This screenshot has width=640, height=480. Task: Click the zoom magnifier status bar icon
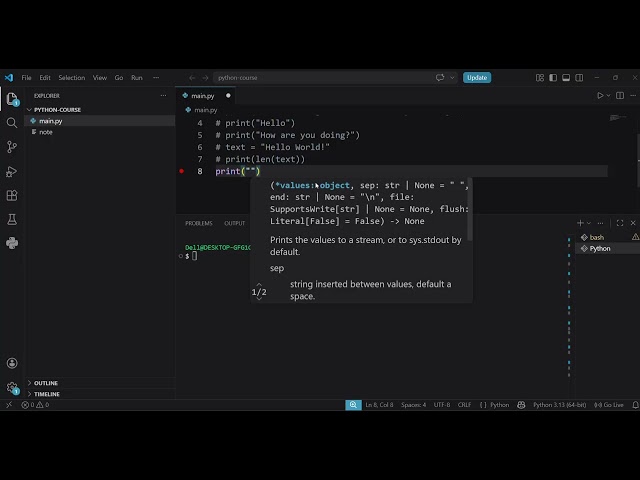coord(353,405)
